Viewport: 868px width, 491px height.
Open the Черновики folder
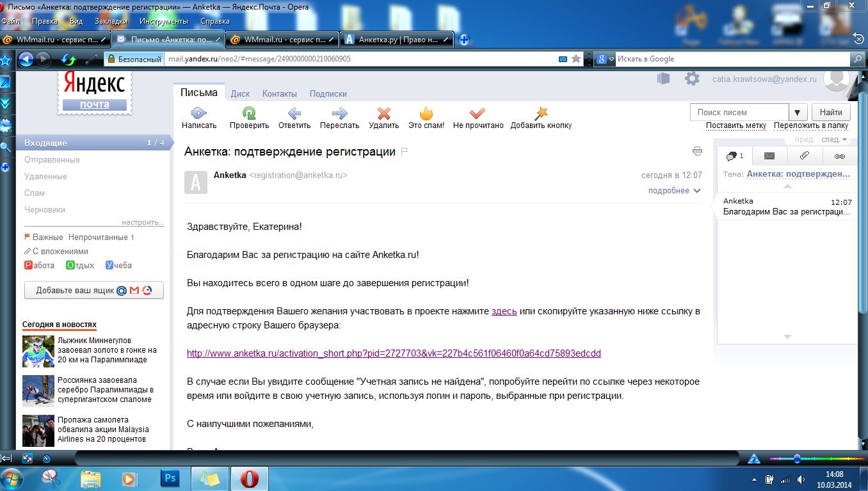[45, 209]
